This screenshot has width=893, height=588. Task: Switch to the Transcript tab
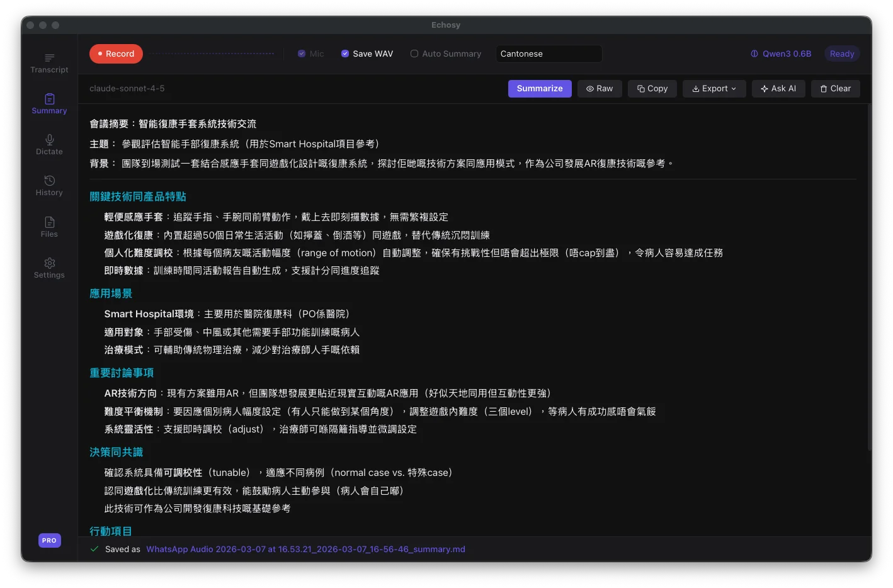pos(49,63)
